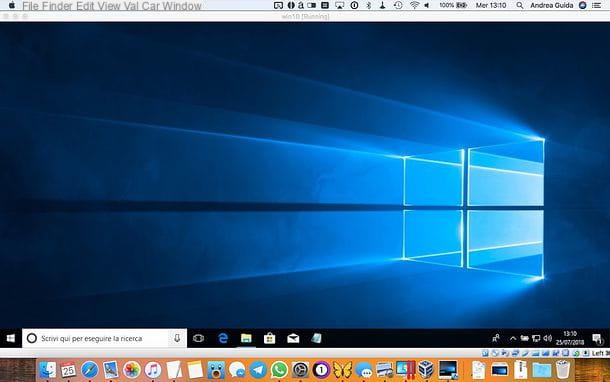Screen dimensions: 610x382
Task: Open the View menu
Action: click(109, 6)
